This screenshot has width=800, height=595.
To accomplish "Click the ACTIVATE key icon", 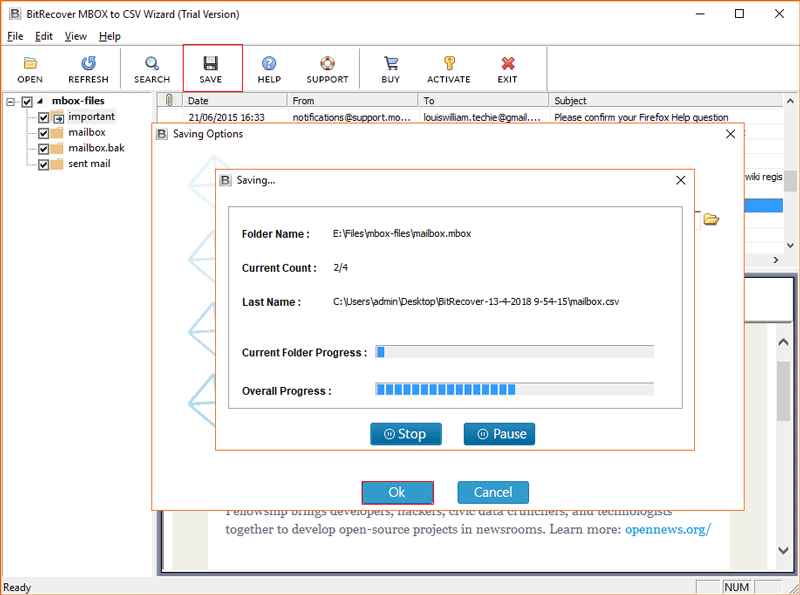I will (x=449, y=69).
